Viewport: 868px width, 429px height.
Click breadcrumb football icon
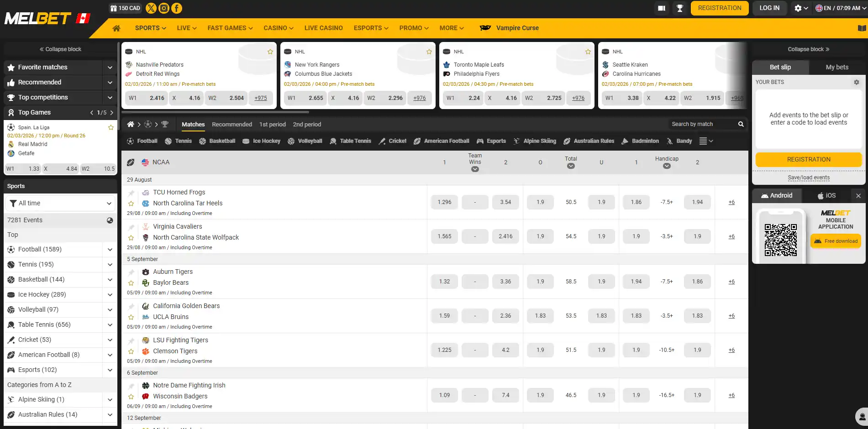pyautogui.click(x=148, y=124)
